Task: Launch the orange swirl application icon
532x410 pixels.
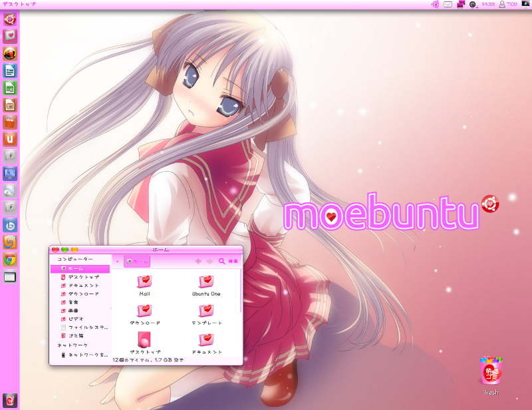Action: click(x=10, y=242)
